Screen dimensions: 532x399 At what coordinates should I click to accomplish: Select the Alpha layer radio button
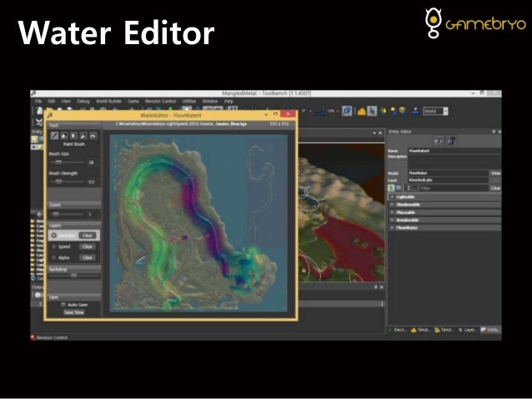pyautogui.click(x=53, y=257)
